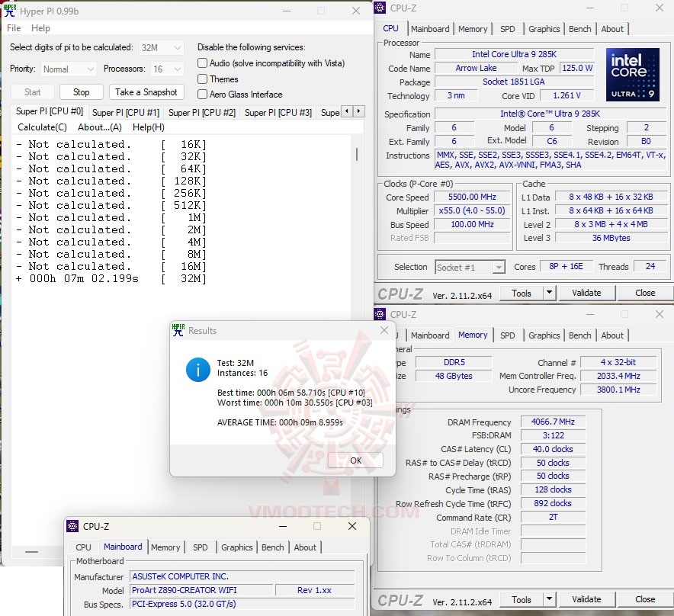Image resolution: width=674 pixels, height=616 pixels.
Task: Switch to Super PI [CPU #1] tab
Action: pos(126,113)
